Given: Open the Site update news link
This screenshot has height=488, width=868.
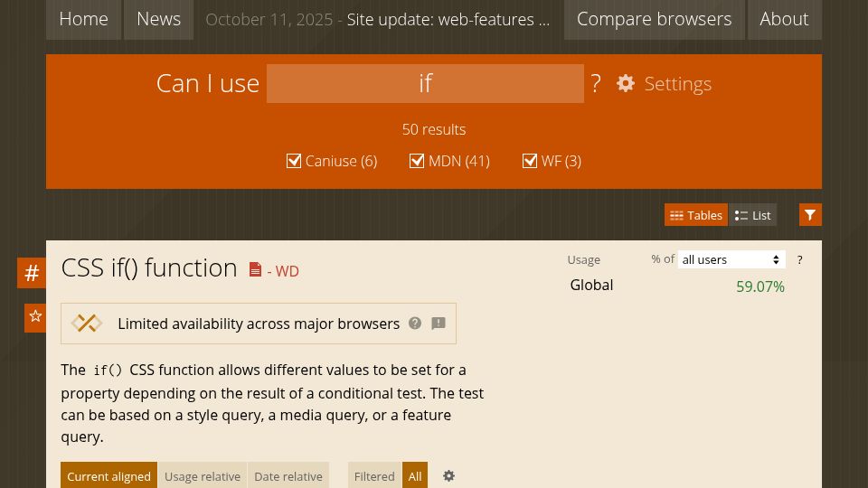Looking at the screenshot, I should [448, 19].
